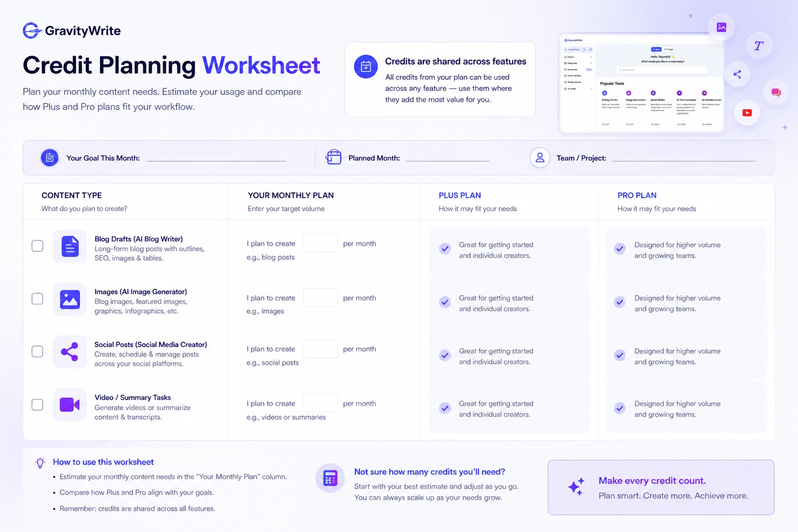Screen dimensions: 798x532
Task: Click the YOUR MONTHLY PLAN column heading
Action: pos(291,195)
